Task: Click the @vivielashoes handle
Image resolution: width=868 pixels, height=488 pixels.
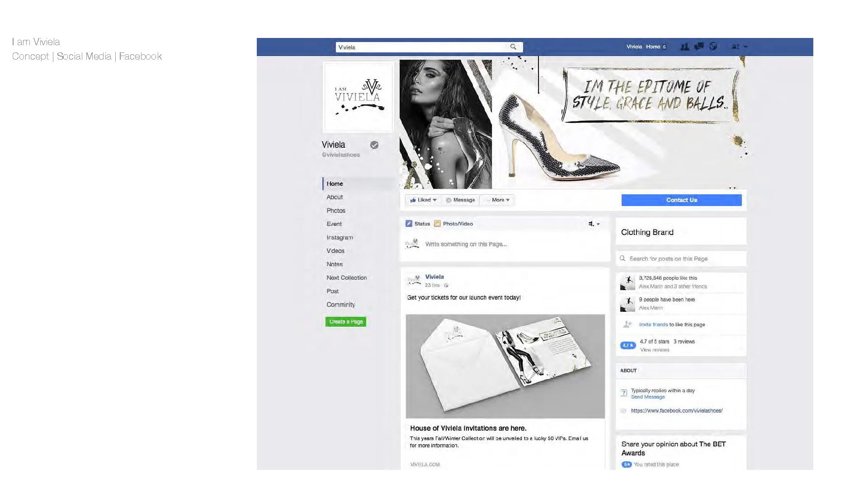Action: [341, 155]
